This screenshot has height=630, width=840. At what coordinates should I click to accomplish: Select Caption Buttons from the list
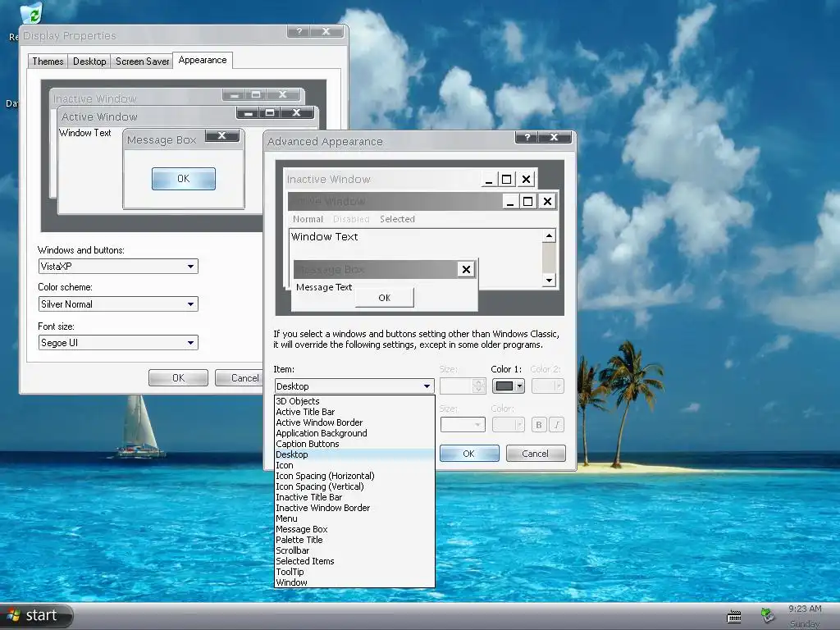(354, 444)
